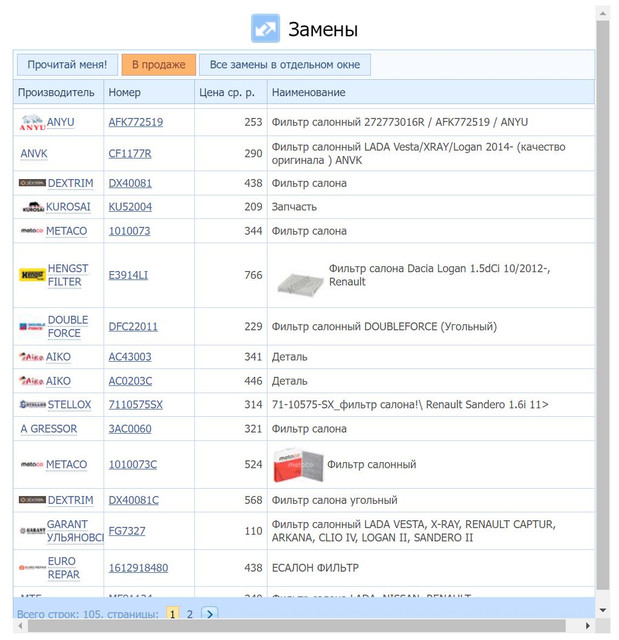
Task: Open the DOUBLE FORCE manufacturer link
Action: click(x=68, y=327)
